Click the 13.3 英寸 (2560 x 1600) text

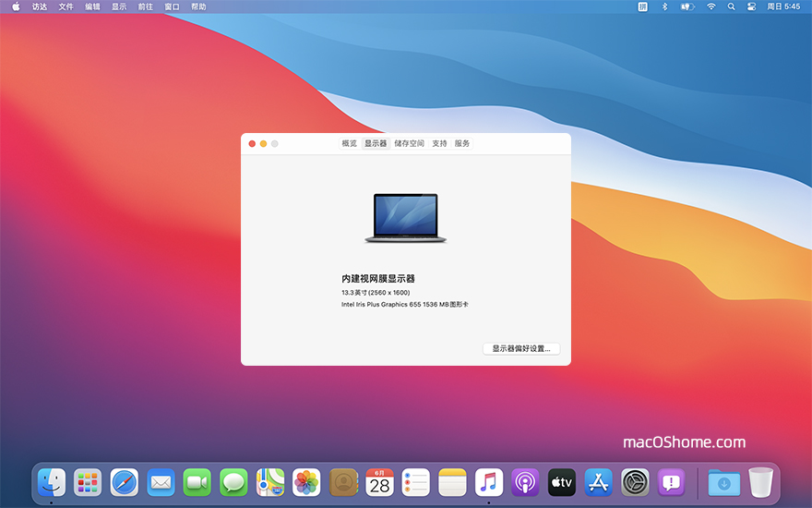click(376, 293)
